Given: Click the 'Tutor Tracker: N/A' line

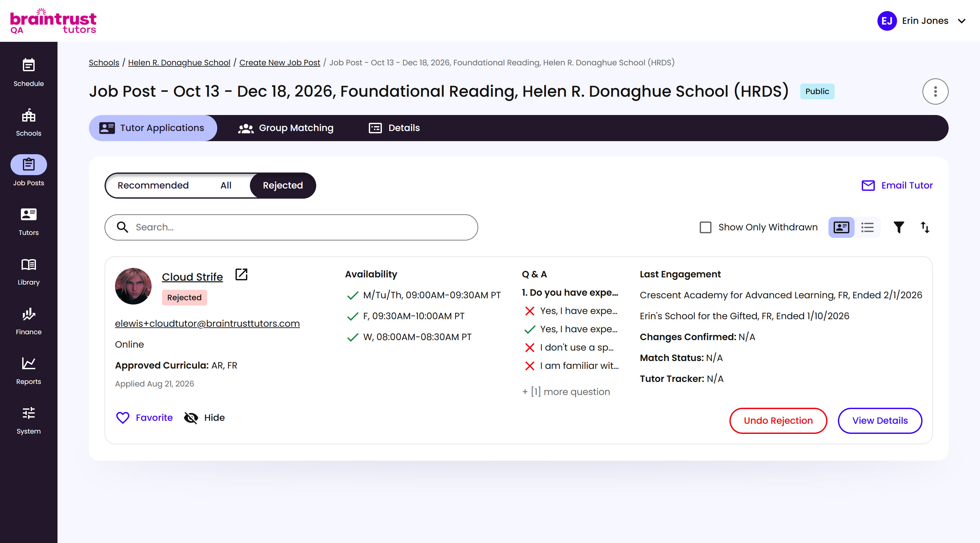Looking at the screenshot, I should 681,379.
